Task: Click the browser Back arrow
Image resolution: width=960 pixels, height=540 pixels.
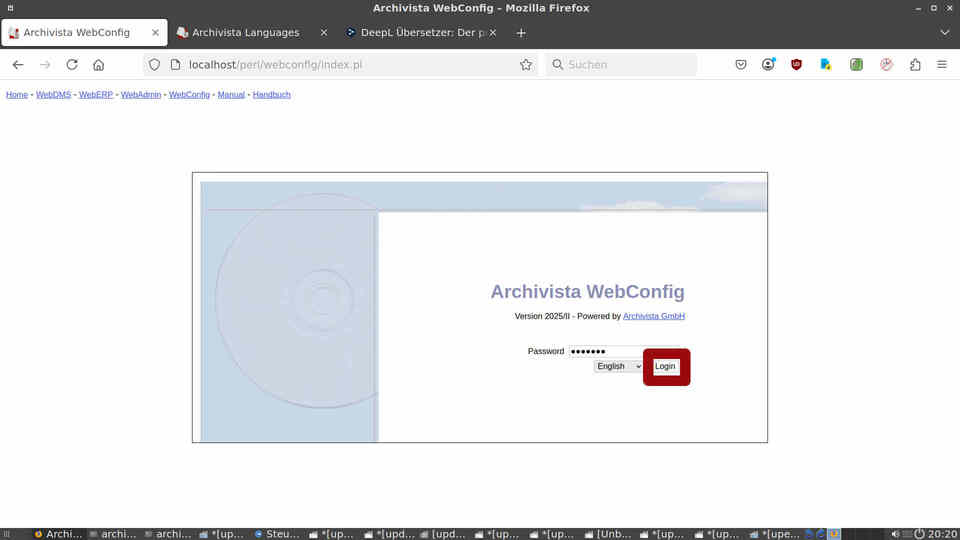Action: click(18, 64)
